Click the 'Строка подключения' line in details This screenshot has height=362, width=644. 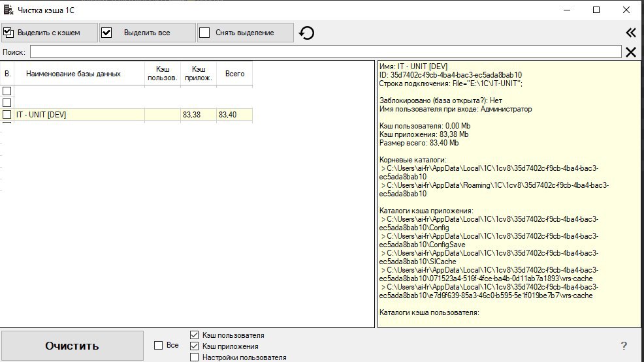[451, 83]
